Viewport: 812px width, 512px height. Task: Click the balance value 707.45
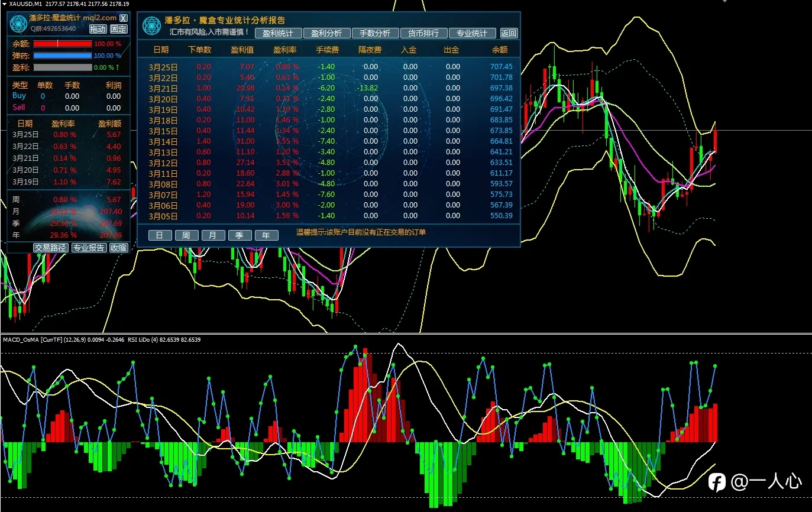(x=502, y=67)
